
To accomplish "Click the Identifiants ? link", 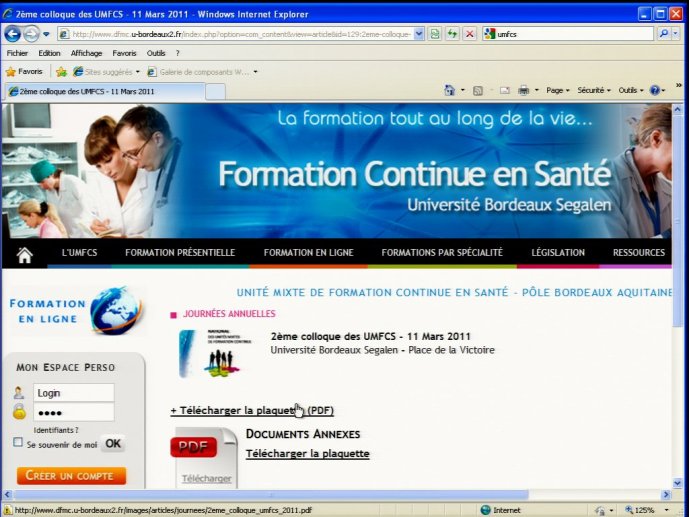I will (x=56, y=430).
